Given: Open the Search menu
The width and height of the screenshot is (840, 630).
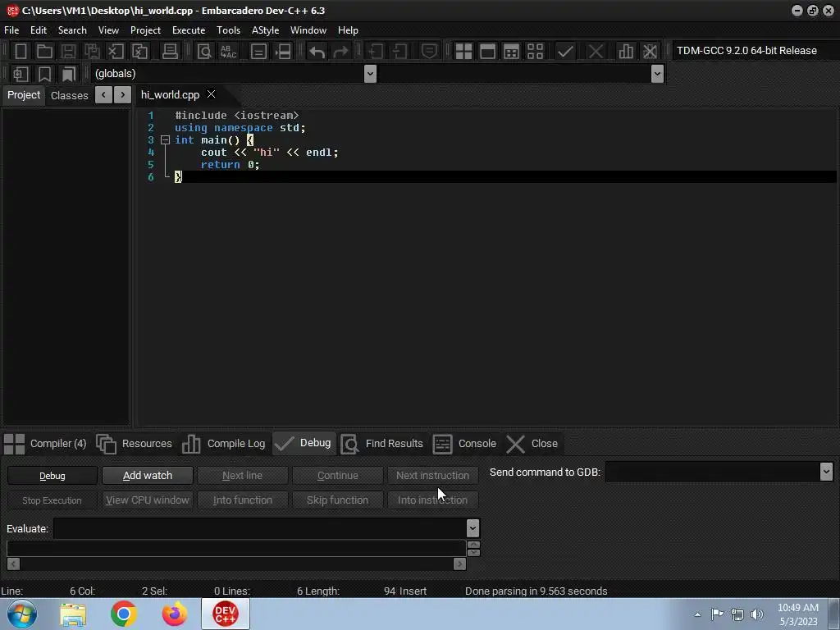Looking at the screenshot, I should pyautogui.click(x=72, y=30).
